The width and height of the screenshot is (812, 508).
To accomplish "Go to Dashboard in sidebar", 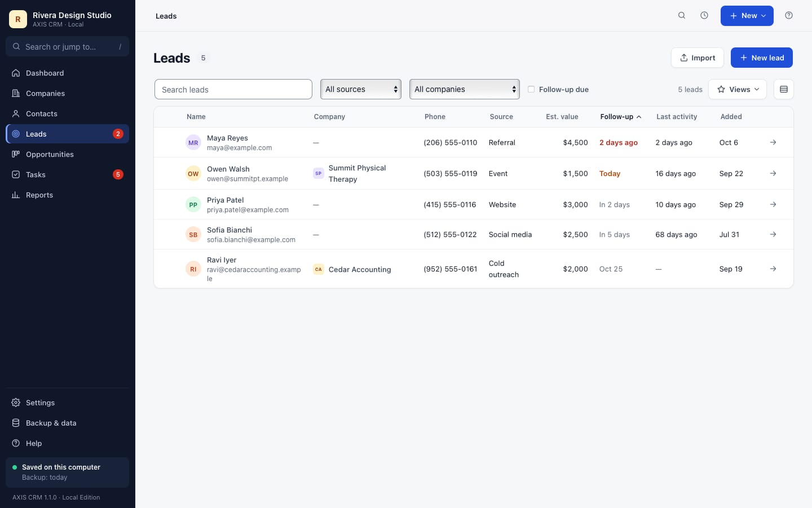I will tap(67, 73).
